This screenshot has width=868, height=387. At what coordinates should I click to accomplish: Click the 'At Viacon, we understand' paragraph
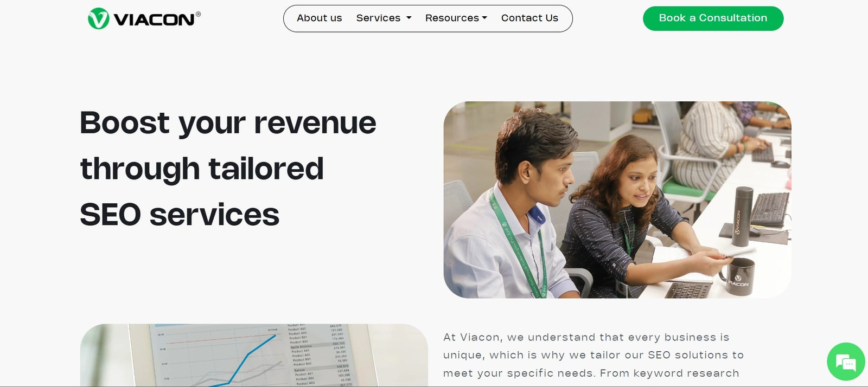[593, 355]
